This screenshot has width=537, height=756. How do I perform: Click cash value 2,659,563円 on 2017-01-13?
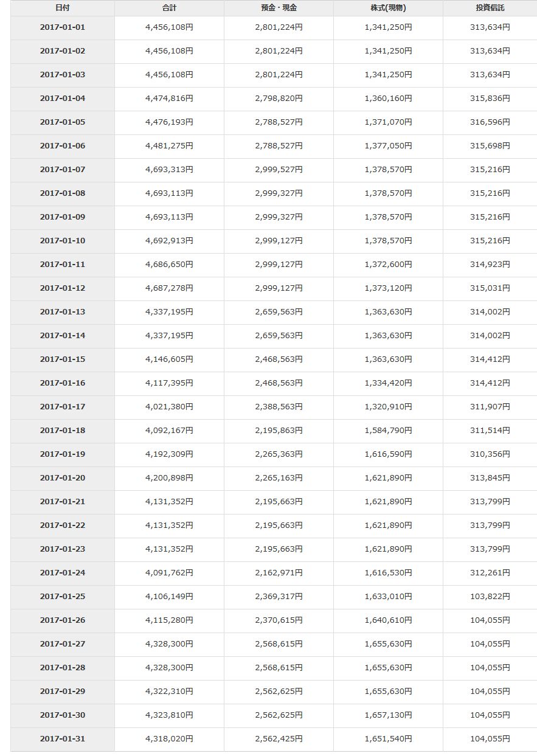point(279,312)
